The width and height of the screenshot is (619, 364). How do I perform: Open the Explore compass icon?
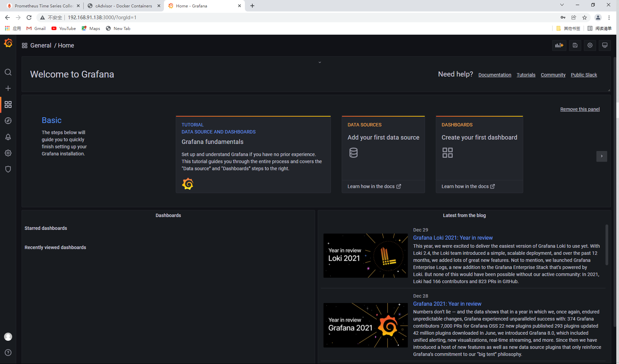8,121
